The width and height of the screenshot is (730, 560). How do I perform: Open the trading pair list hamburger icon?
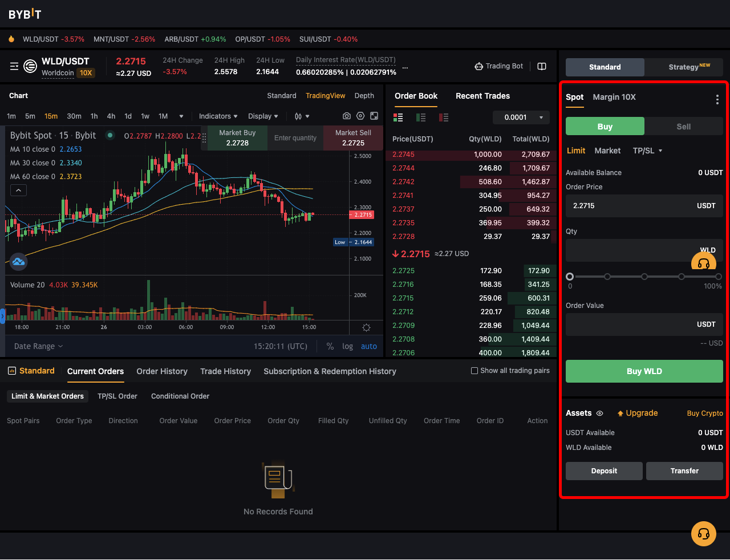(14, 67)
